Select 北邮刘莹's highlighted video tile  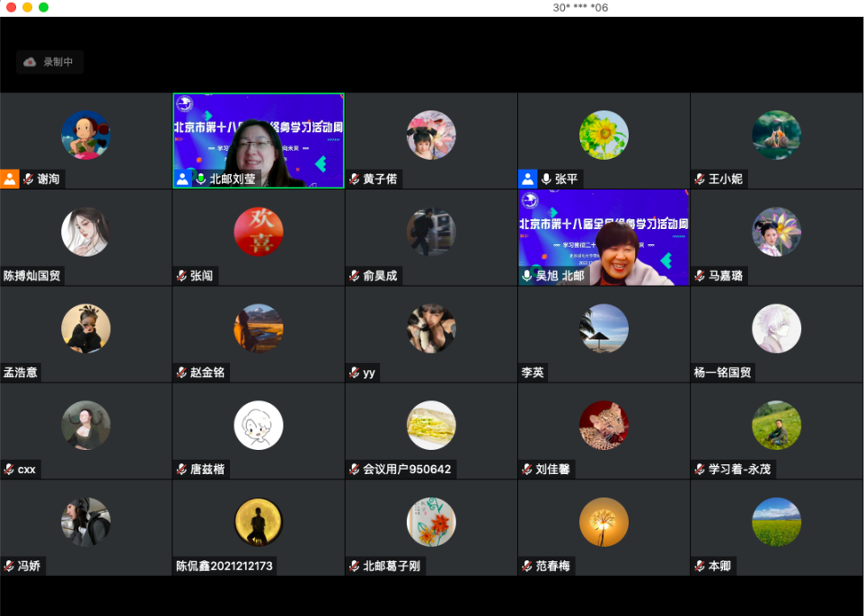[x=259, y=135]
